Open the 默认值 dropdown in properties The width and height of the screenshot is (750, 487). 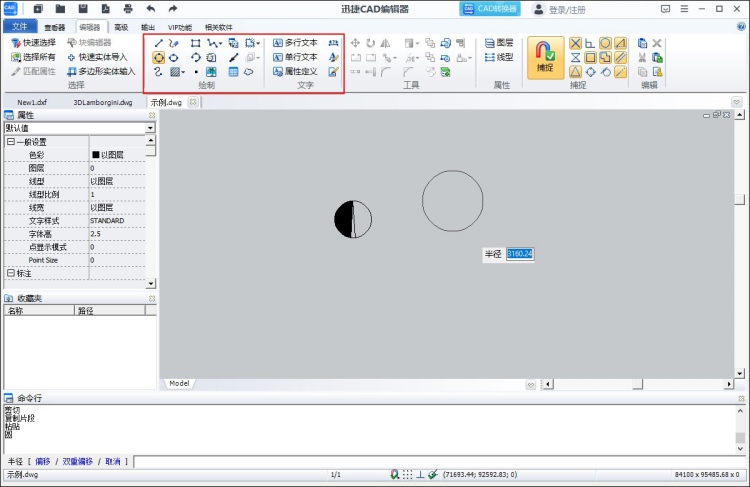pos(150,128)
